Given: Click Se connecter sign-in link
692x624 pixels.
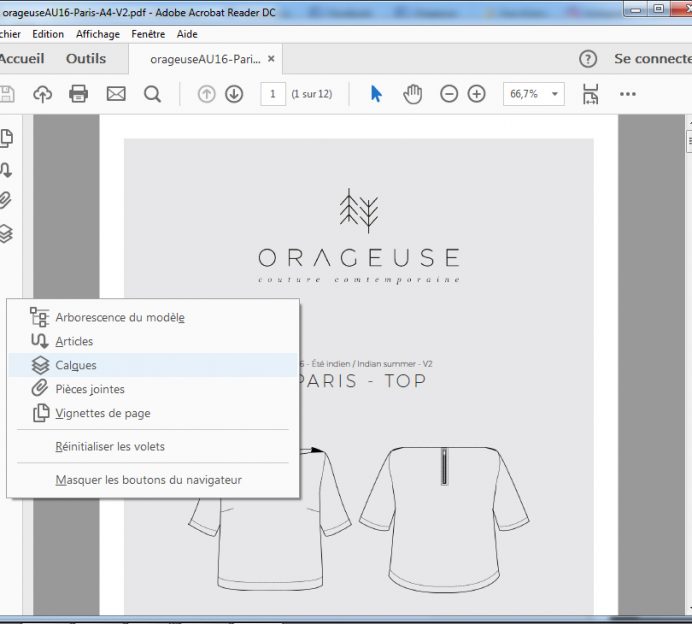Looking at the screenshot, I should pyautogui.click(x=653, y=59).
